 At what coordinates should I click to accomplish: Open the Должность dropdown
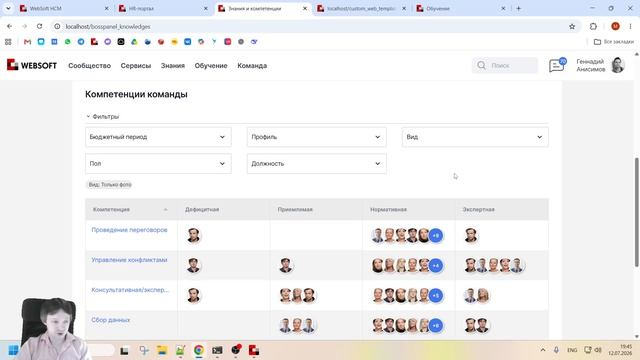point(316,163)
